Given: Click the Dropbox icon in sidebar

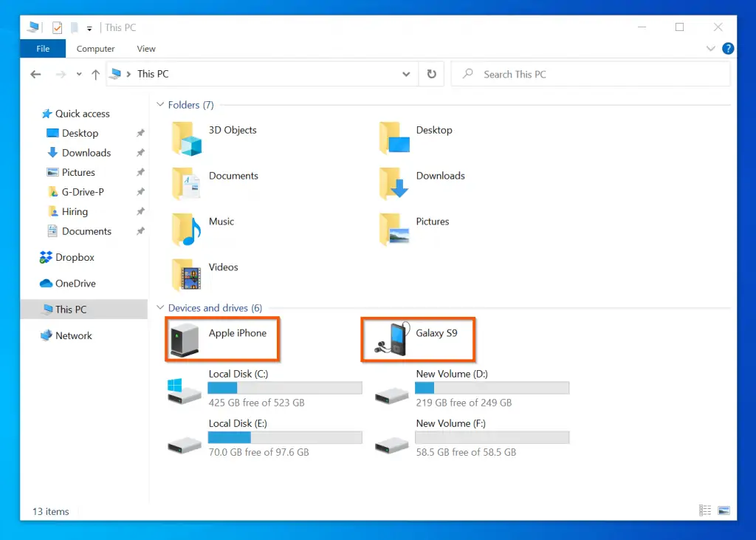Looking at the screenshot, I should pos(46,257).
